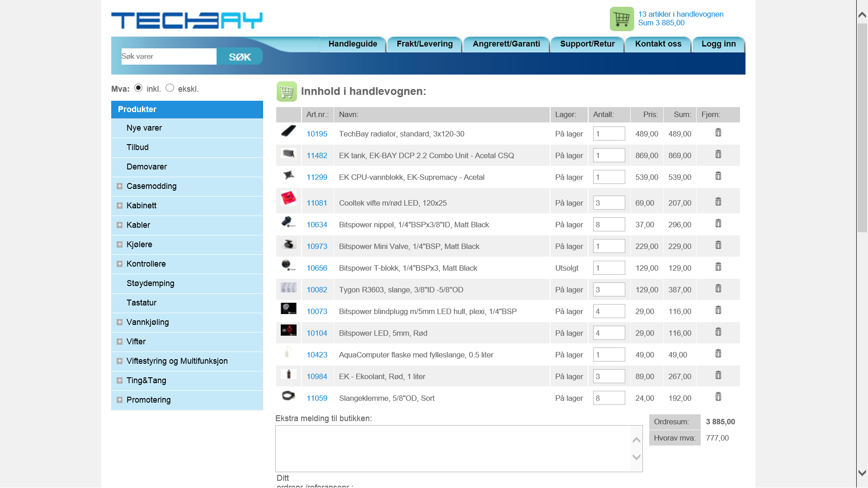Expand the Kontrollere category
Screen dimensions: 868x488
coord(120,264)
